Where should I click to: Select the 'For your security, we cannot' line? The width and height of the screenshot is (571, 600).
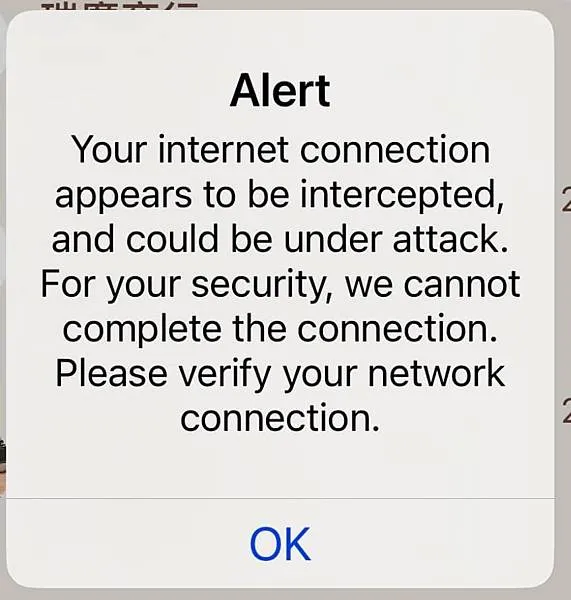pos(280,285)
